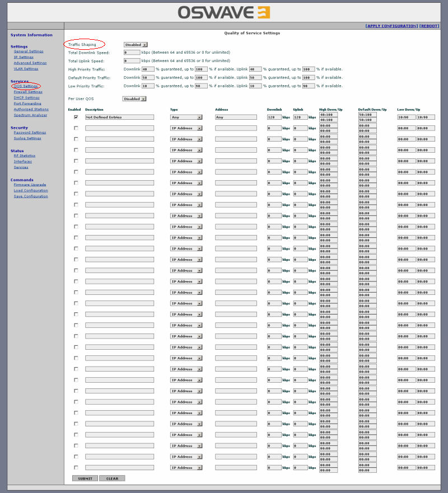Check Enabled box in second row
The width and height of the screenshot is (448, 493).
click(x=76, y=128)
